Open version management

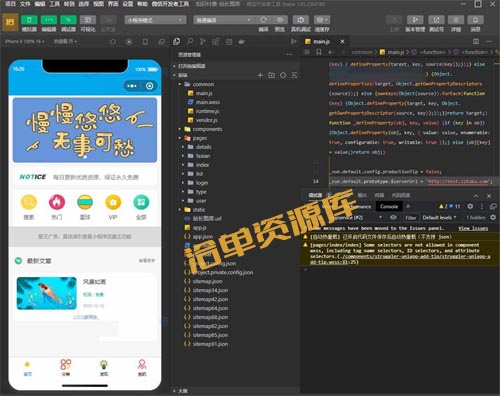pyautogui.click(x=415, y=20)
